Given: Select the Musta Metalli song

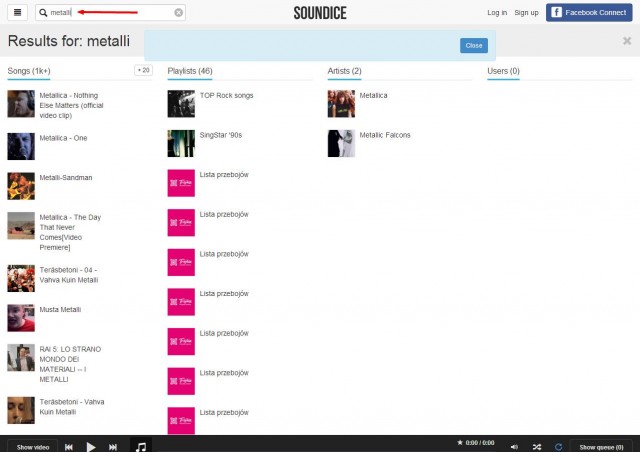Looking at the screenshot, I should 60,309.
